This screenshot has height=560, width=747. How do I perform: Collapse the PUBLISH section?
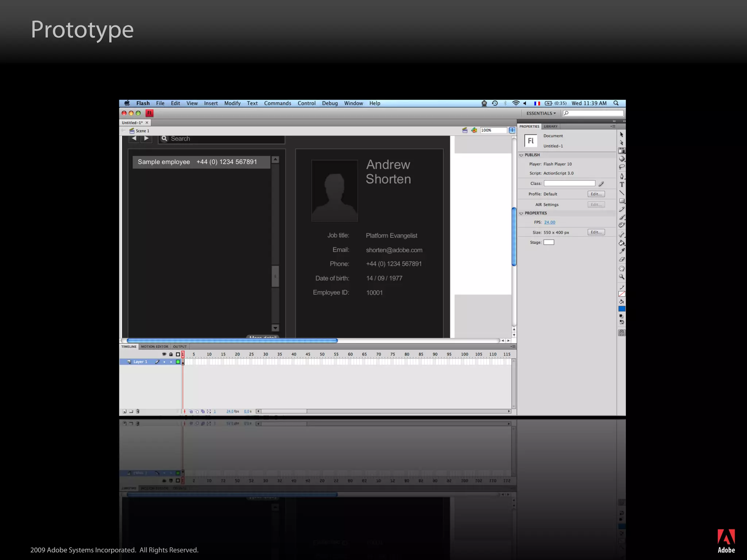click(x=521, y=155)
